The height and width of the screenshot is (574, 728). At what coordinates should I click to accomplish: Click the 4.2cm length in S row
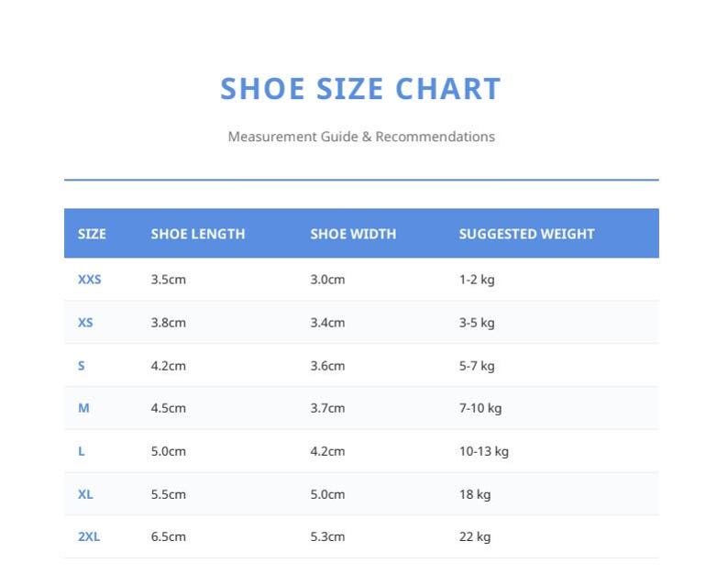(168, 366)
